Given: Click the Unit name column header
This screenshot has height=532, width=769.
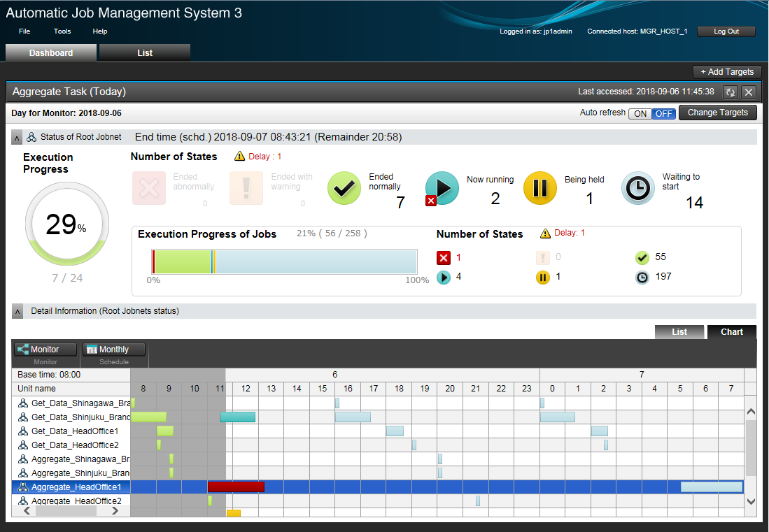Looking at the screenshot, I should (71, 389).
